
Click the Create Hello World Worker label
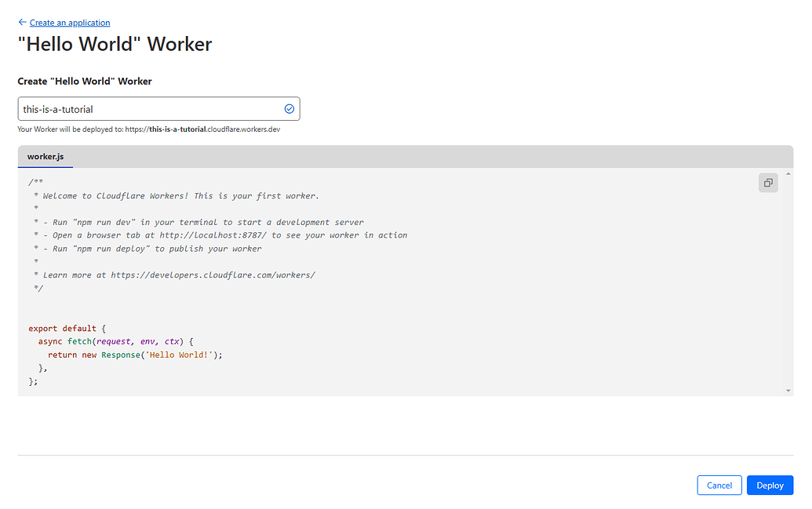point(85,81)
